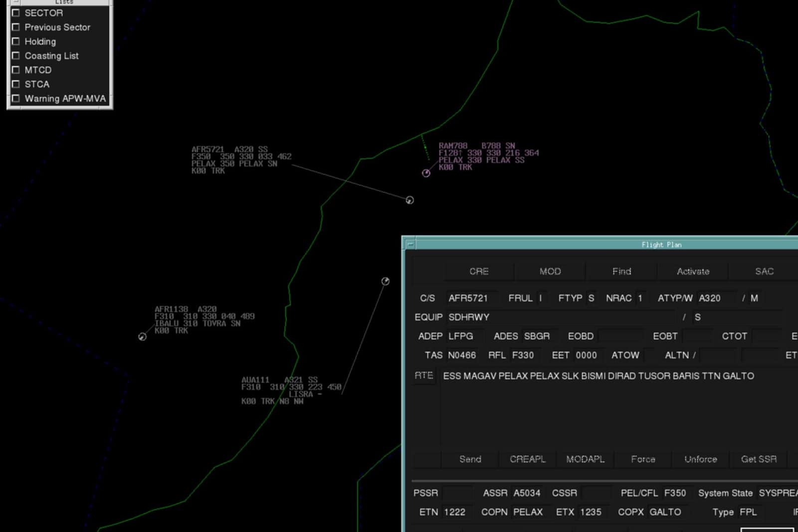Select the AFR5721 radar track symbol
The height and width of the screenshot is (532, 798).
(409, 200)
